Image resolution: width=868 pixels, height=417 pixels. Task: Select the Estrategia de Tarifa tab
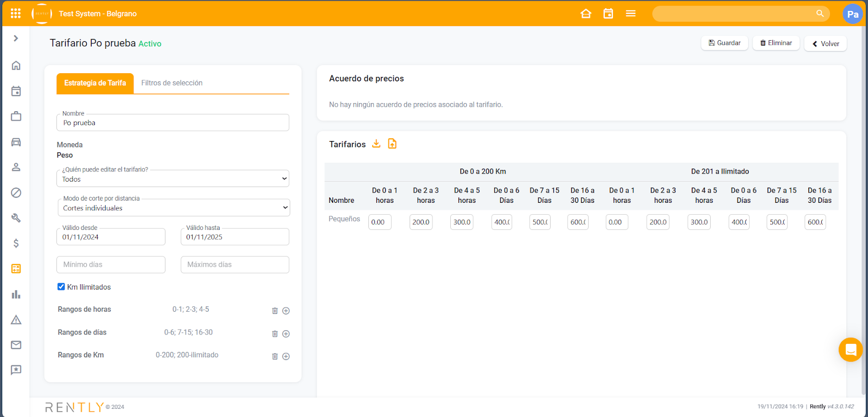(95, 83)
